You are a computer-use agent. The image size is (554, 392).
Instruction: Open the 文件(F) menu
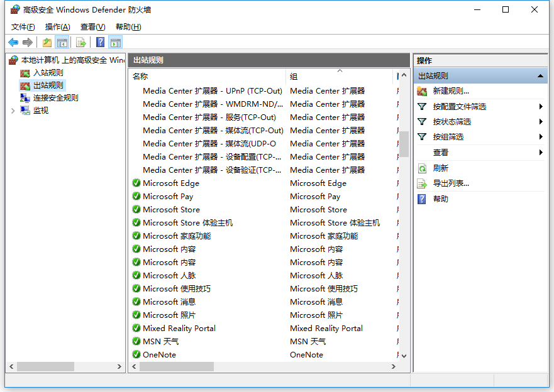(23, 27)
